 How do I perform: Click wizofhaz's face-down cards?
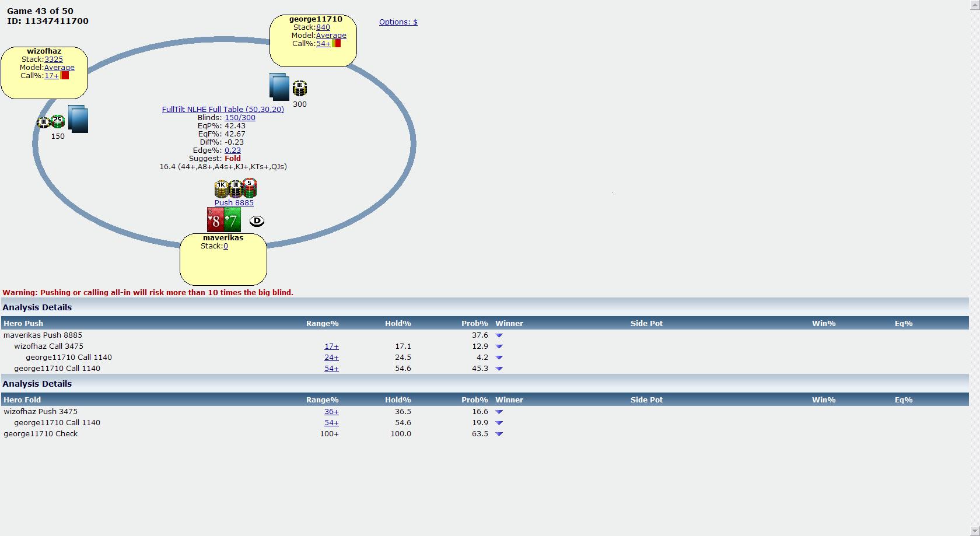pyautogui.click(x=78, y=119)
